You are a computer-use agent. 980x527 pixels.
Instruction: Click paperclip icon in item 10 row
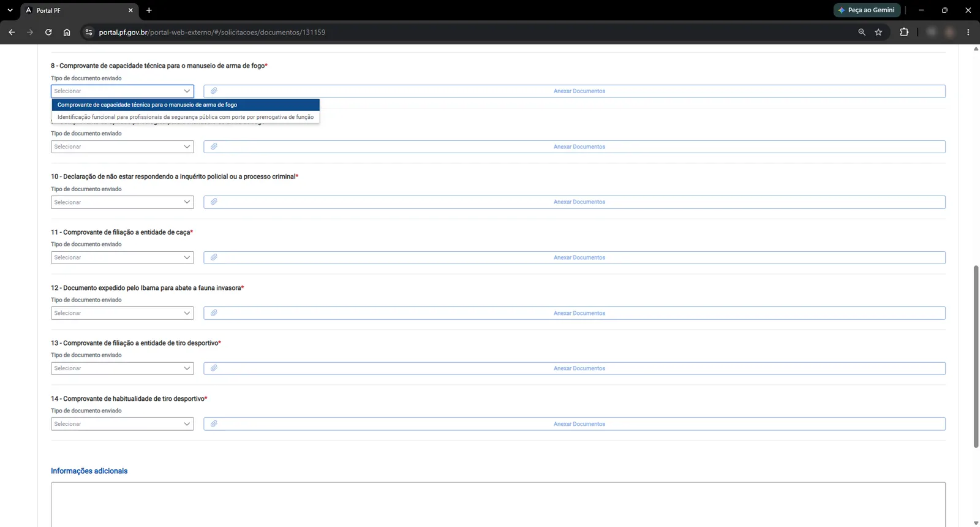(214, 202)
